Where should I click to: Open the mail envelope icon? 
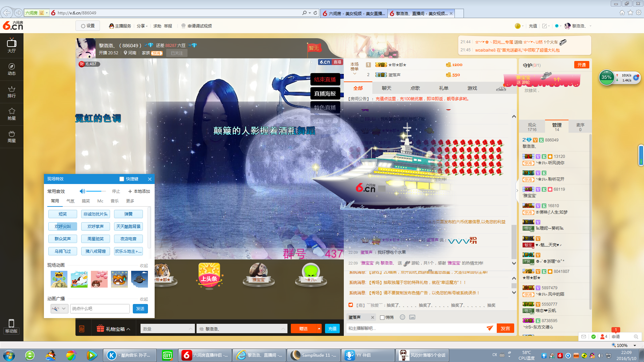point(584,337)
